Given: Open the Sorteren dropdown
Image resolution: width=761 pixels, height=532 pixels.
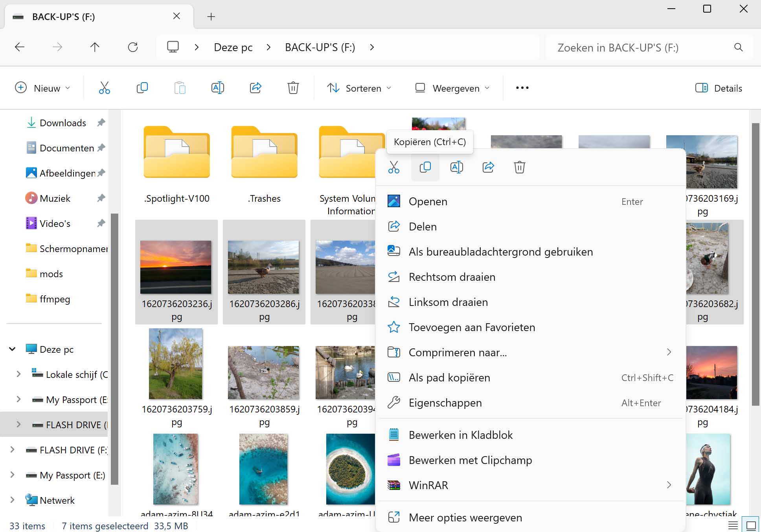Looking at the screenshot, I should point(359,88).
